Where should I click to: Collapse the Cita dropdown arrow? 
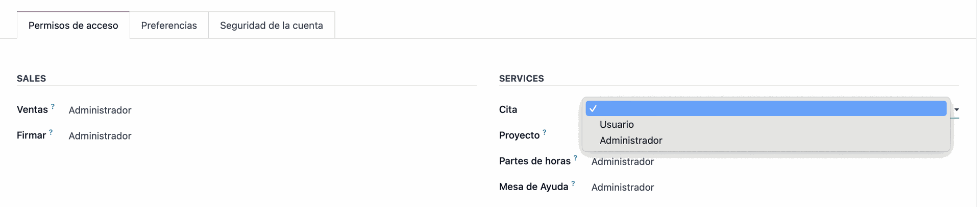(x=957, y=109)
